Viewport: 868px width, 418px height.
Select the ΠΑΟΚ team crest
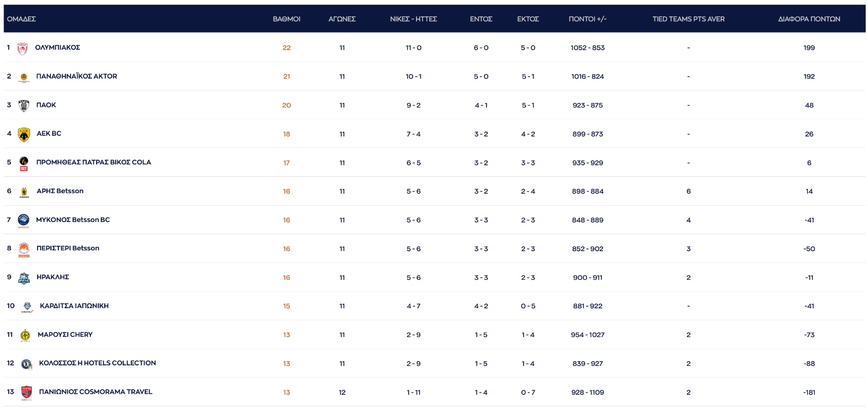tap(23, 106)
